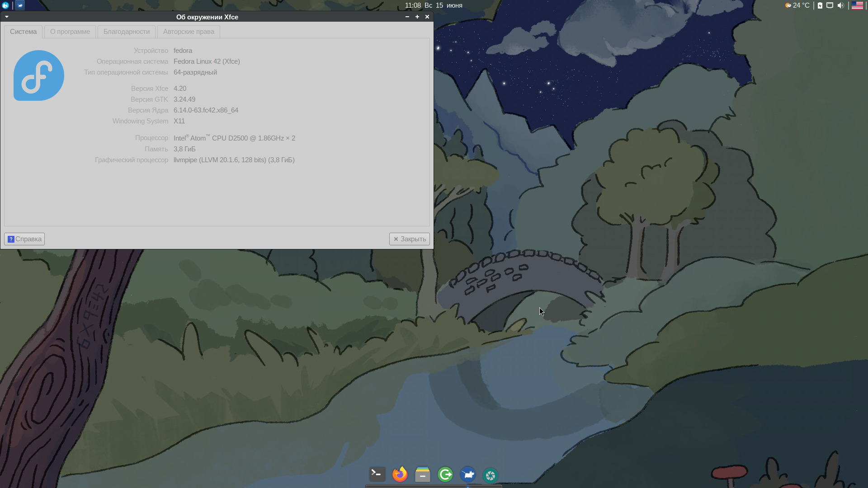Open the window menu arrow in titlebar
The height and width of the screenshot is (488, 868).
click(x=7, y=17)
